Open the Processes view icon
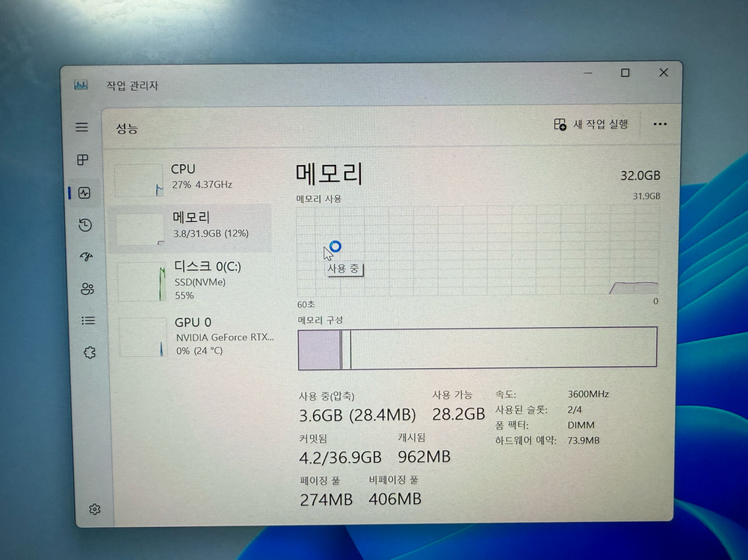The width and height of the screenshot is (748, 560). point(81,159)
